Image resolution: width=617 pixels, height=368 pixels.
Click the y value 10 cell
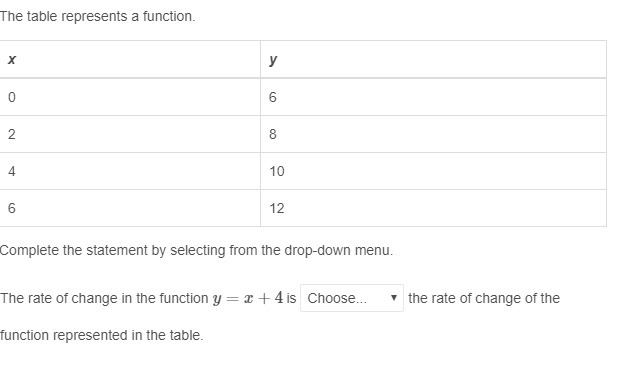(433, 171)
